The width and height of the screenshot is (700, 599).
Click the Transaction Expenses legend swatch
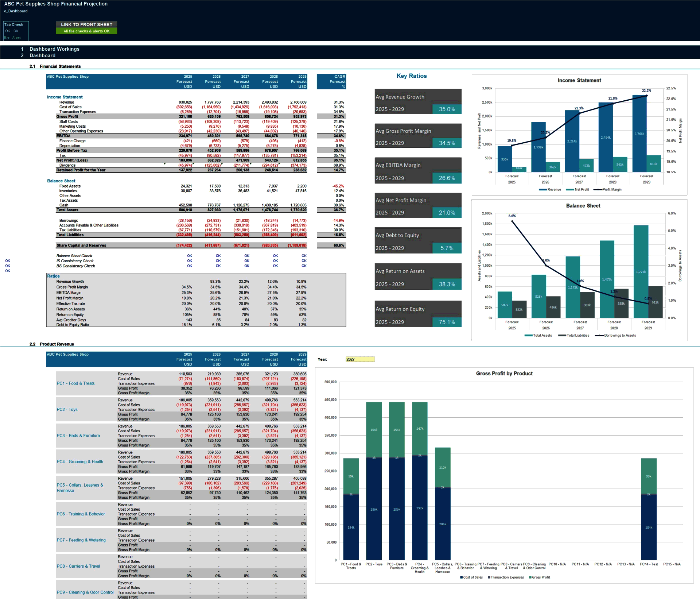tap(489, 577)
